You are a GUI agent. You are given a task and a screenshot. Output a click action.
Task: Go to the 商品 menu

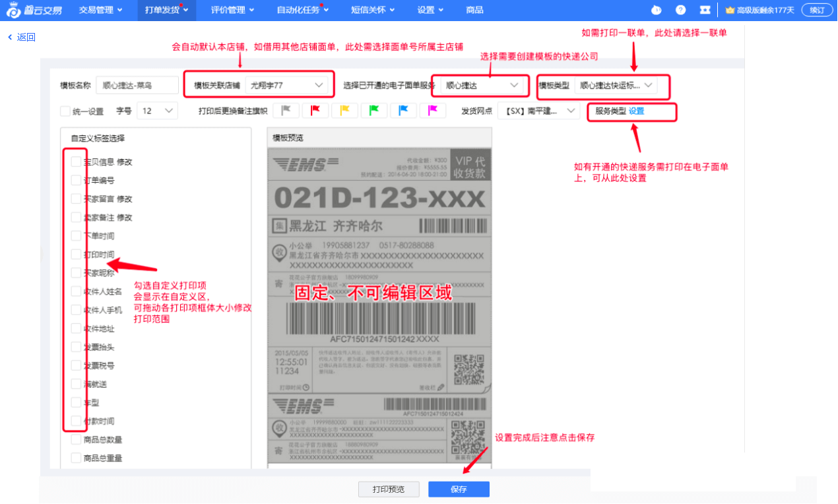pyautogui.click(x=474, y=10)
